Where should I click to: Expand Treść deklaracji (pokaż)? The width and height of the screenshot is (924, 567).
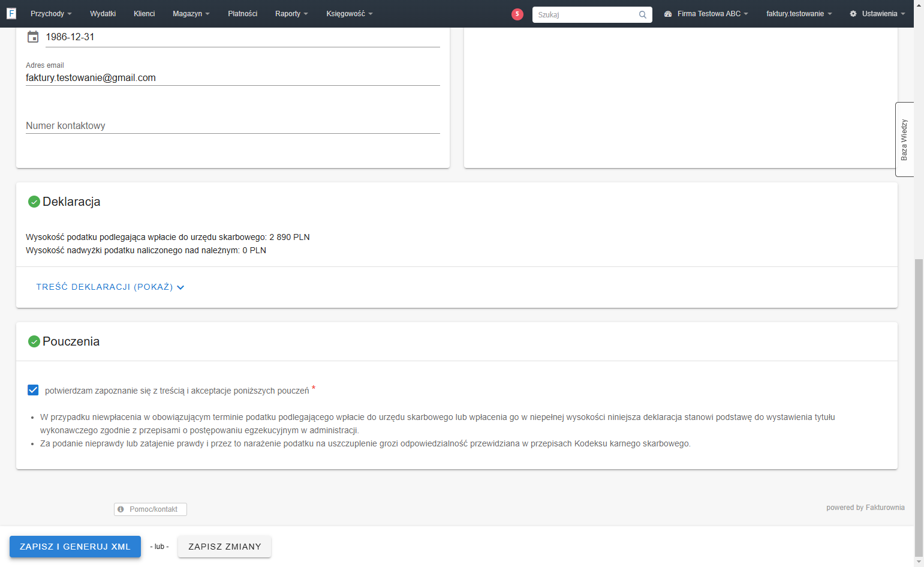point(110,287)
